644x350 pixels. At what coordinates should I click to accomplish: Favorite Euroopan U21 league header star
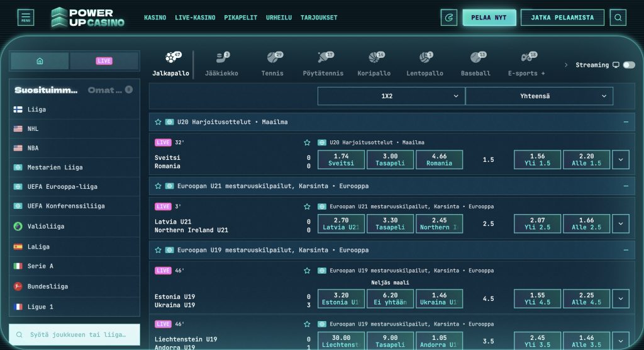[x=158, y=186]
